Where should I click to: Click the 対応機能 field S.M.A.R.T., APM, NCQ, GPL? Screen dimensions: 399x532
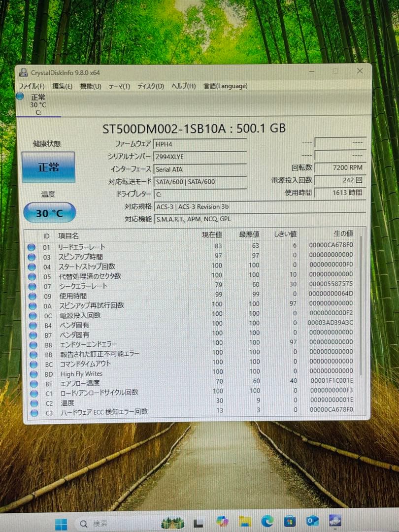pos(260,219)
